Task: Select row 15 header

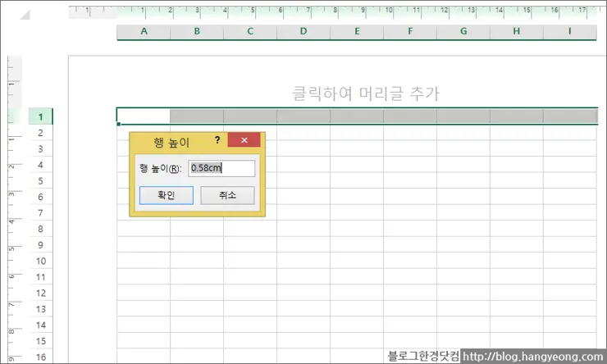Action: [x=41, y=341]
